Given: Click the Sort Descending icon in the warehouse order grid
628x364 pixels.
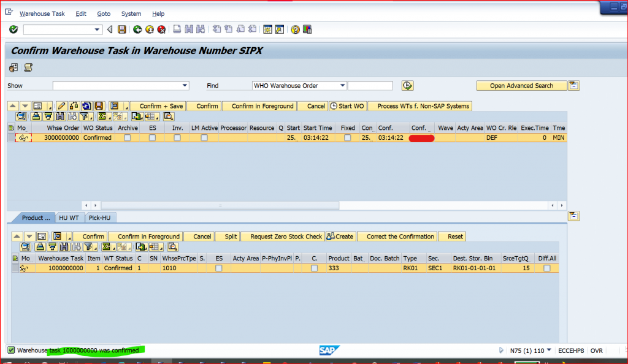Looking at the screenshot, I should [x=48, y=116].
